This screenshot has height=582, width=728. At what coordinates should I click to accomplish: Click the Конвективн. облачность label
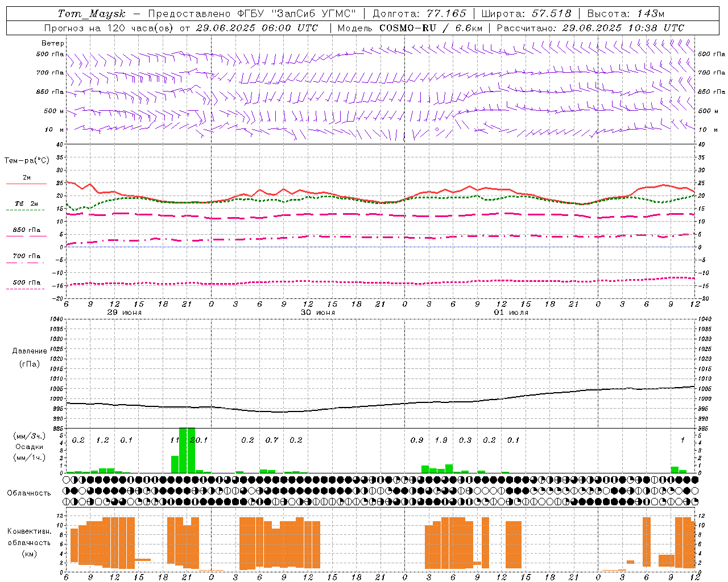[29, 537]
